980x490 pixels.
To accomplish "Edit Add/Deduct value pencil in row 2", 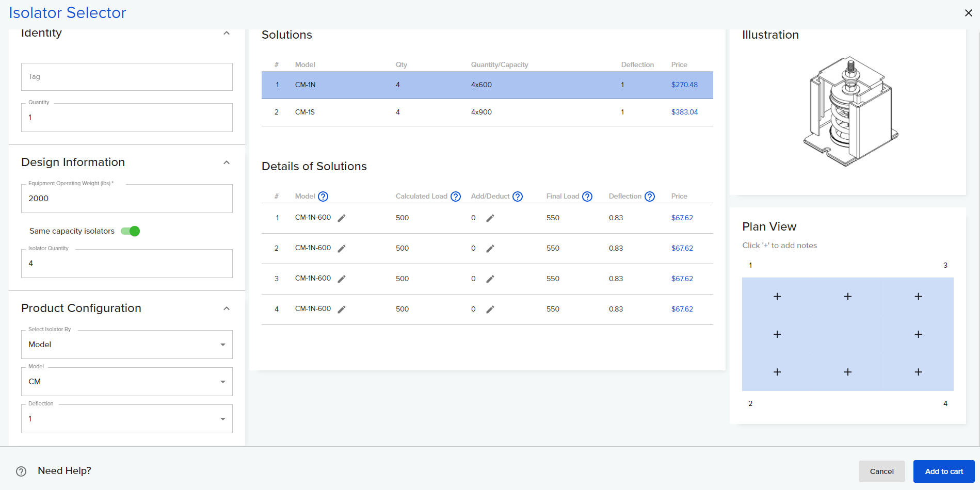I will tap(490, 249).
